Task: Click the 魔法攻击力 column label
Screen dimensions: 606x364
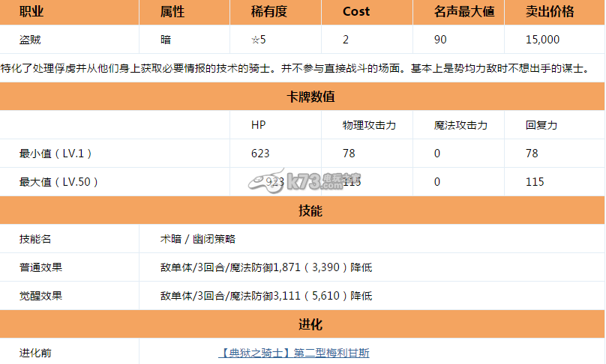Action: coord(460,125)
